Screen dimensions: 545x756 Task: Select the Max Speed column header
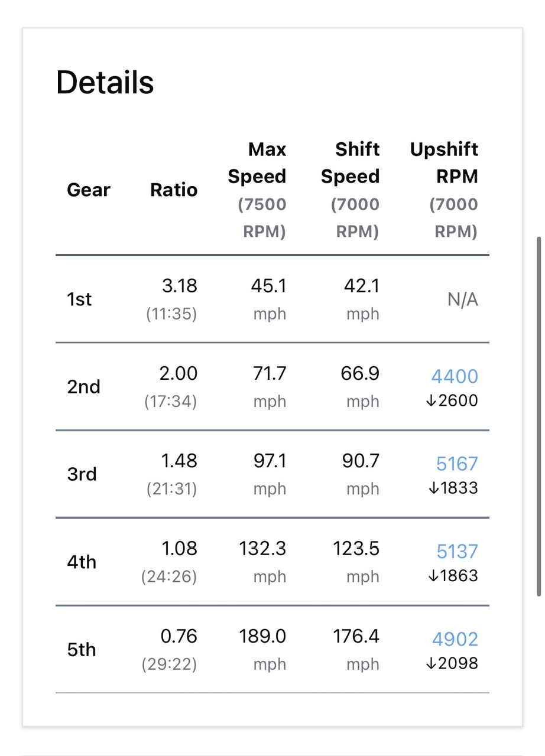point(257,163)
